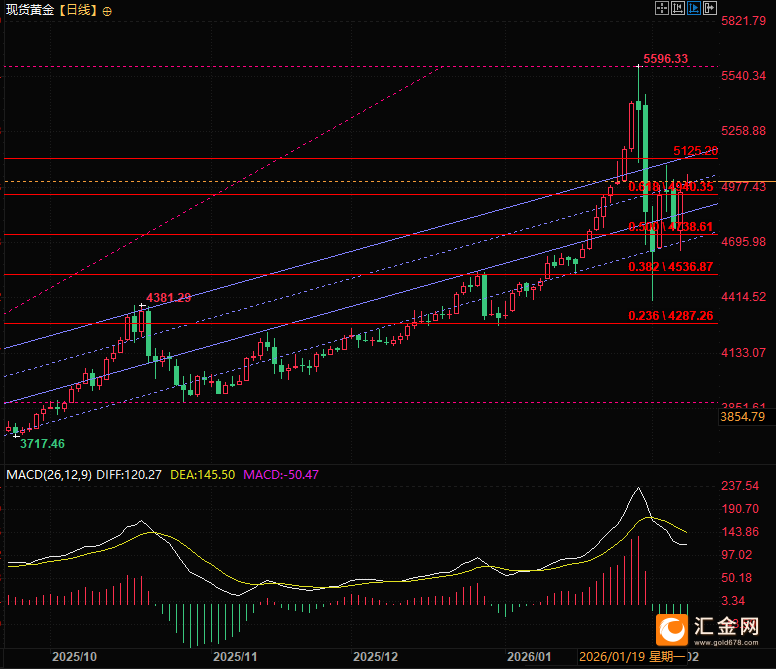Click the 97.02 MACD axis value
Image resolution: width=776 pixels, height=669 pixels.
(x=736, y=555)
